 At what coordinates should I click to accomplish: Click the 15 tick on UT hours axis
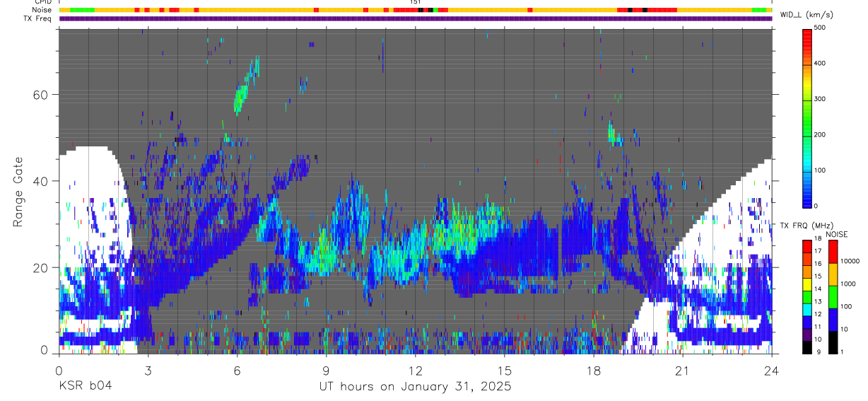pos(504,370)
